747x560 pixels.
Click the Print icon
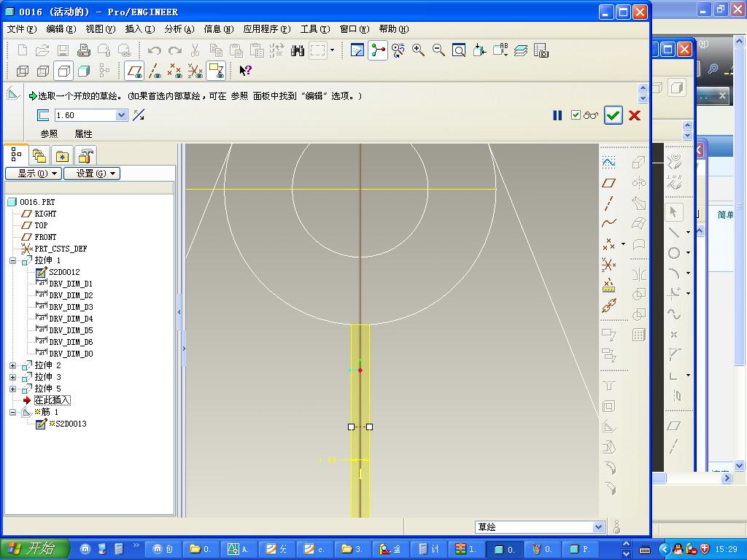pos(84,50)
